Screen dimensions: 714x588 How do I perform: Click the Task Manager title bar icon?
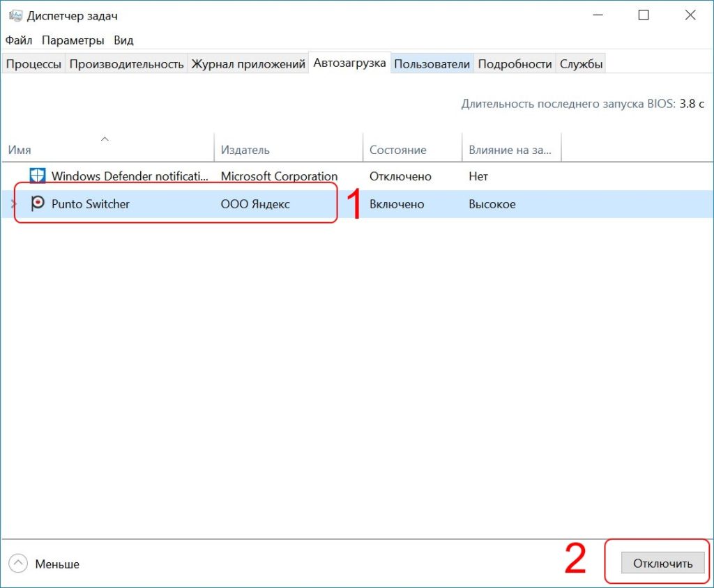tap(14, 15)
